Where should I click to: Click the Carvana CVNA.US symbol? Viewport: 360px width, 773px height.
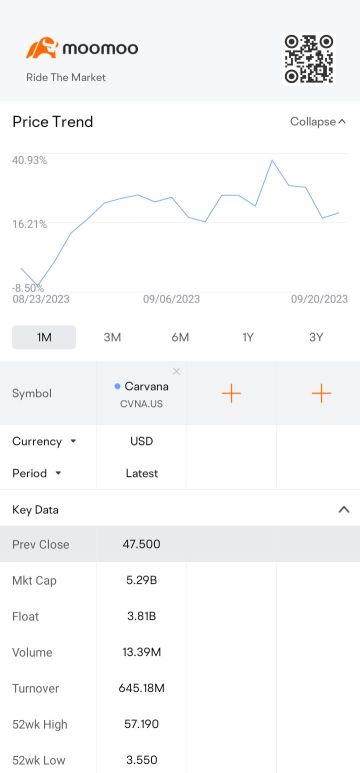click(x=142, y=394)
